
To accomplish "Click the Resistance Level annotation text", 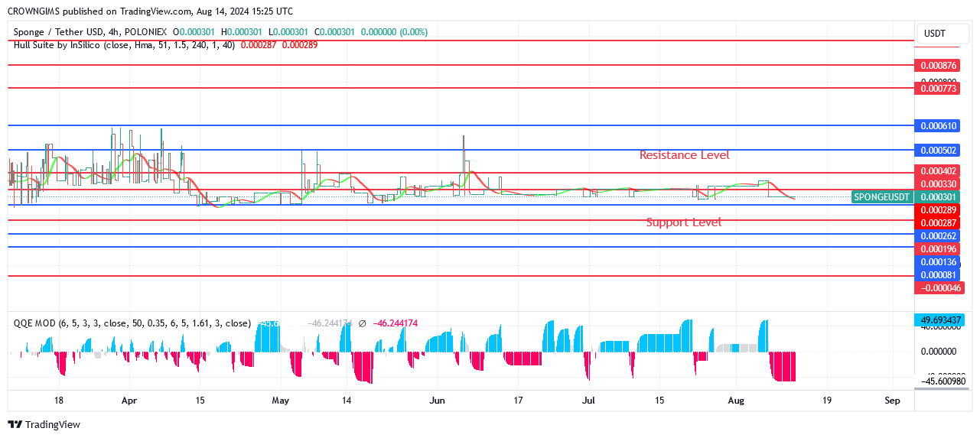I will (684, 155).
